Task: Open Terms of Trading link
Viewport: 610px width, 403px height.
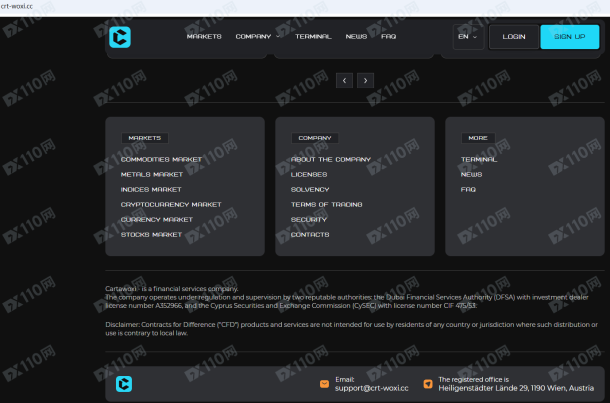Action: coord(326,204)
